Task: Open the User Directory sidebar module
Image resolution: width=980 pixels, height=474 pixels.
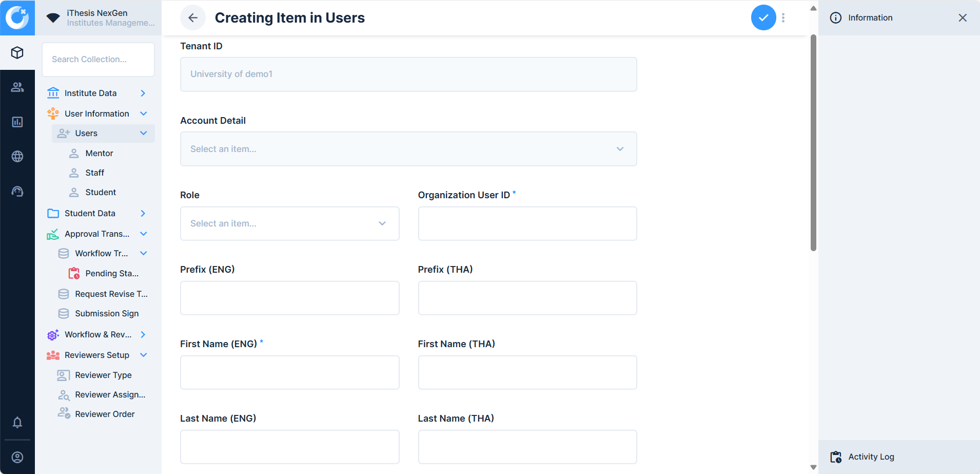Action: click(17, 87)
